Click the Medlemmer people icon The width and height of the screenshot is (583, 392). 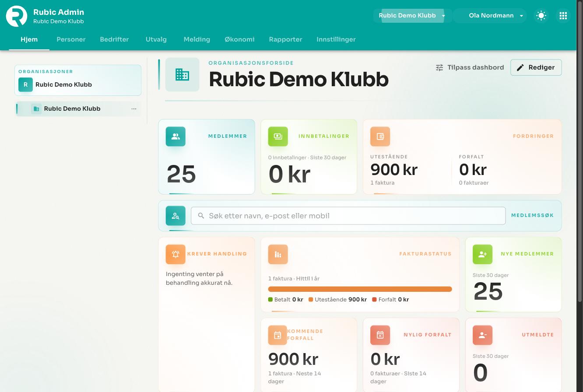[x=176, y=136]
